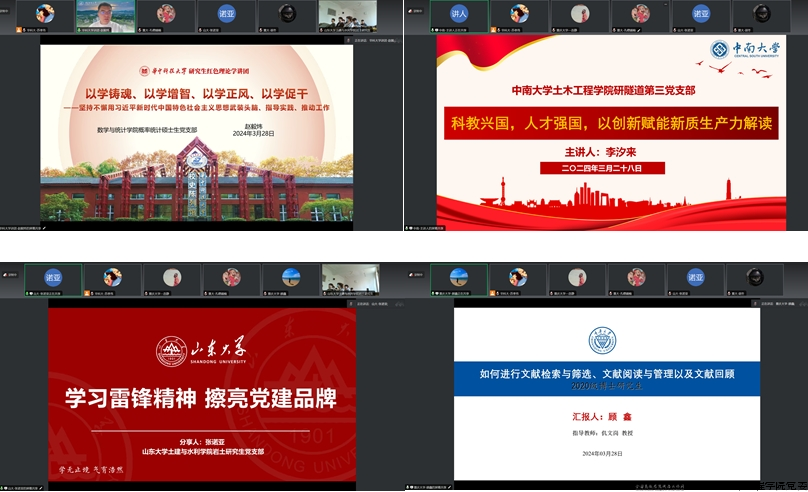Viewport: 808px width, 492px height.
Task: Select 诺亚 participant tile in 文献检索 meeting
Action: [696, 280]
